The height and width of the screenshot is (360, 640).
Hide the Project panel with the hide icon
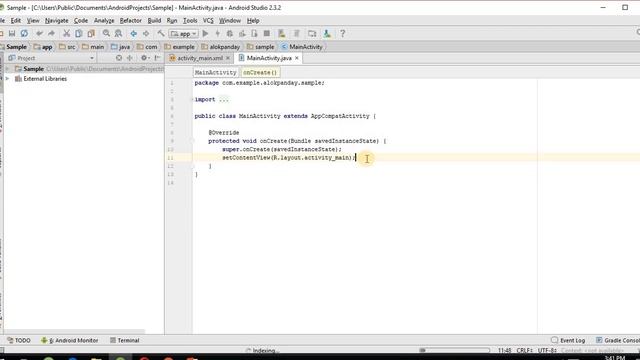tap(158, 58)
